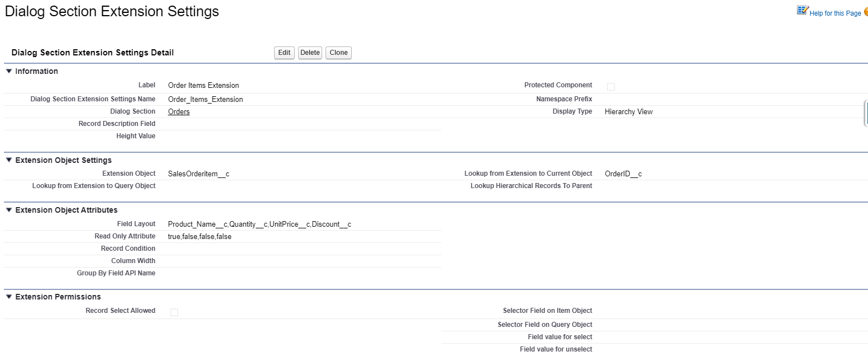The height and width of the screenshot is (356, 868).
Task: Click the collapsed side panel handle on right edge
Action: 866,114
